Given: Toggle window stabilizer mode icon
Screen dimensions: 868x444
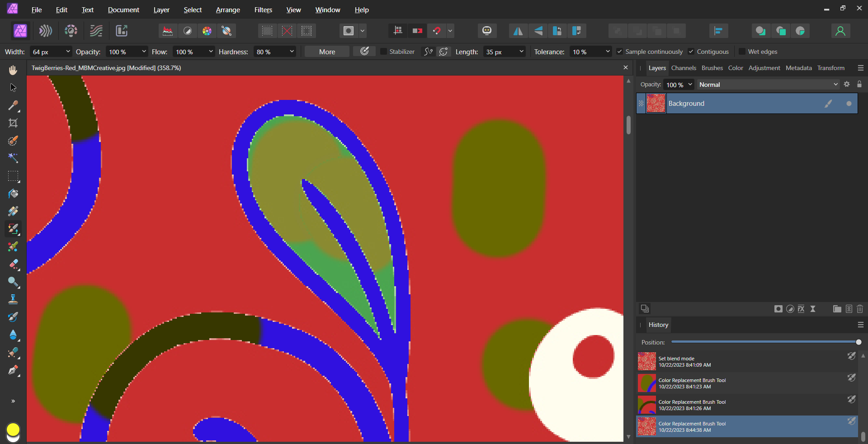Looking at the screenshot, I should tap(443, 52).
